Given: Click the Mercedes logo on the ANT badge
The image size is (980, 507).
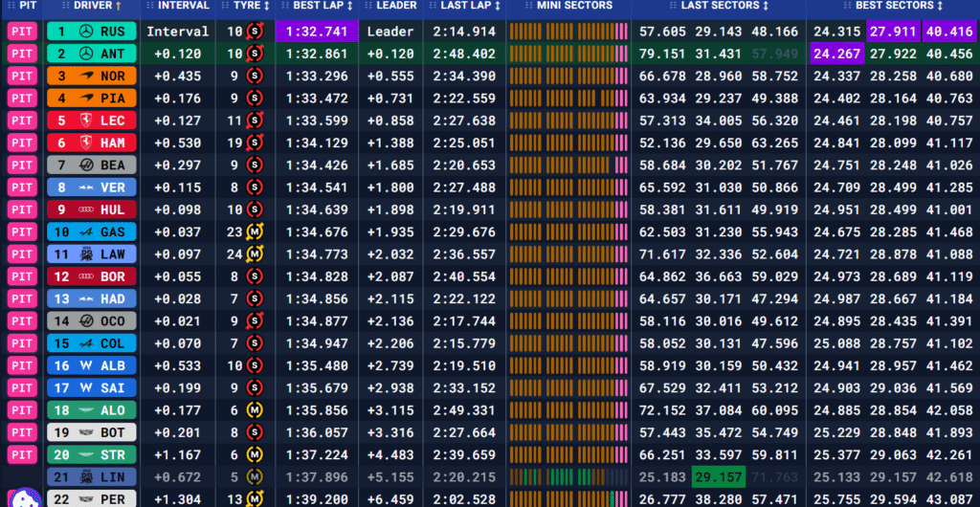Looking at the screenshot, I should (x=86, y=54).
